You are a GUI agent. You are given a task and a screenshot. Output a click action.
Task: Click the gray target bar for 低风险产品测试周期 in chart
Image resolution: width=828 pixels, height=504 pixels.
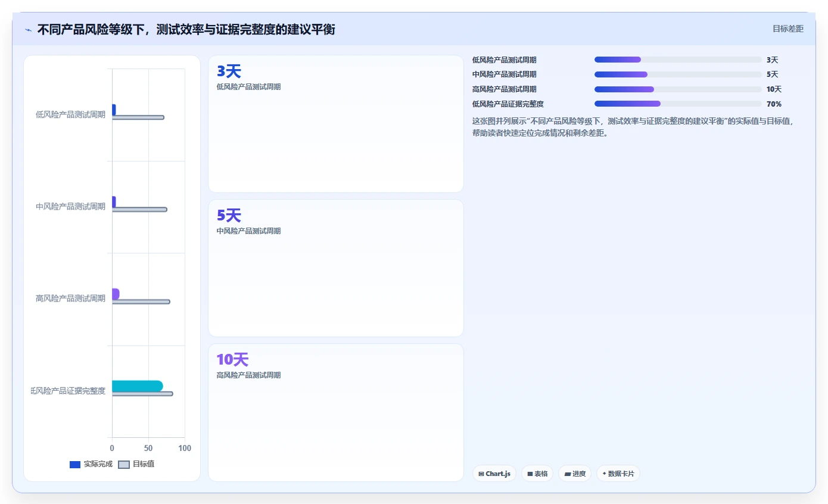(x=138, y=117)
